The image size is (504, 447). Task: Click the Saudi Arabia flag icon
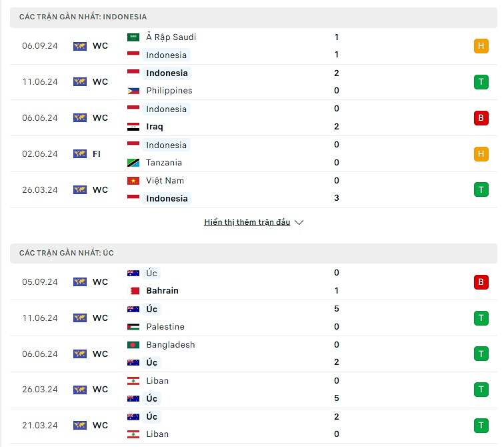tap(133, 37)
